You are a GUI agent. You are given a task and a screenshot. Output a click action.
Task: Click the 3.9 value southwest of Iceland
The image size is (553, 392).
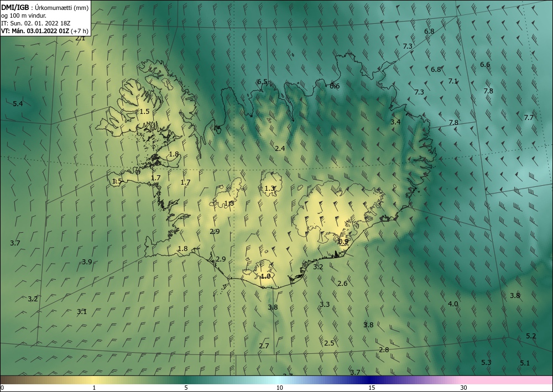(x=87, y=262)
